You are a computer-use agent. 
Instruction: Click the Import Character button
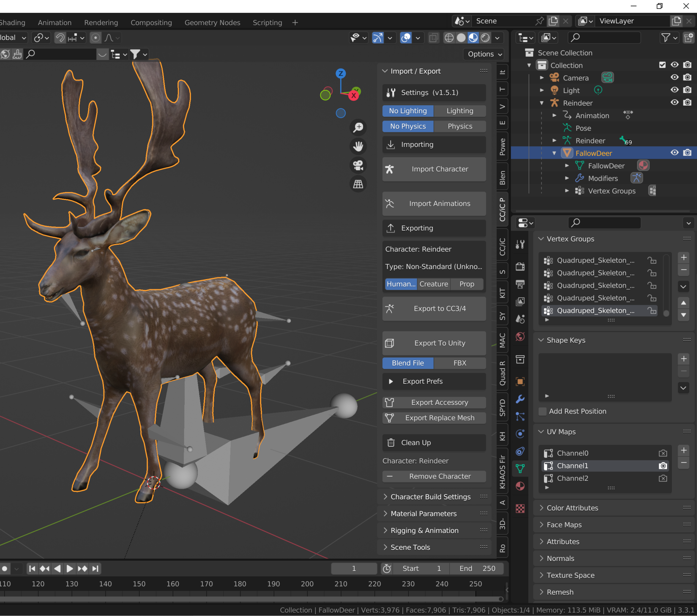coord(434,169)
